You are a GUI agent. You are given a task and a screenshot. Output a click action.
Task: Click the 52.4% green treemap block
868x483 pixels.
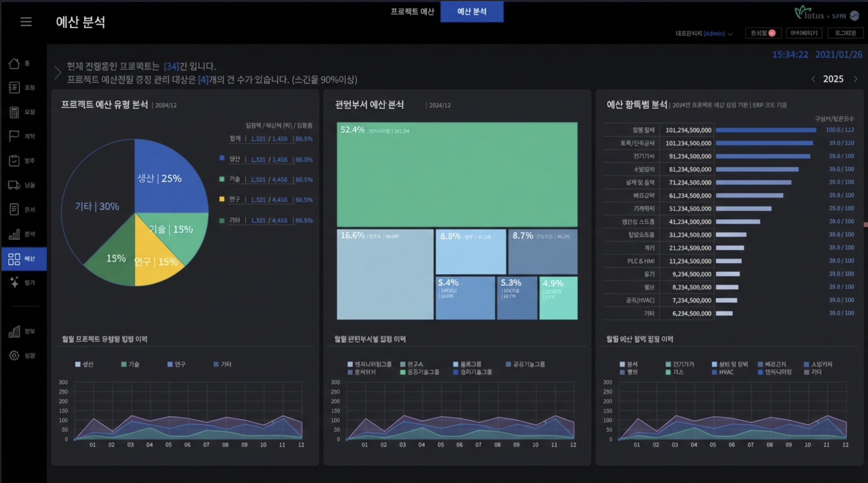(457, 175)
